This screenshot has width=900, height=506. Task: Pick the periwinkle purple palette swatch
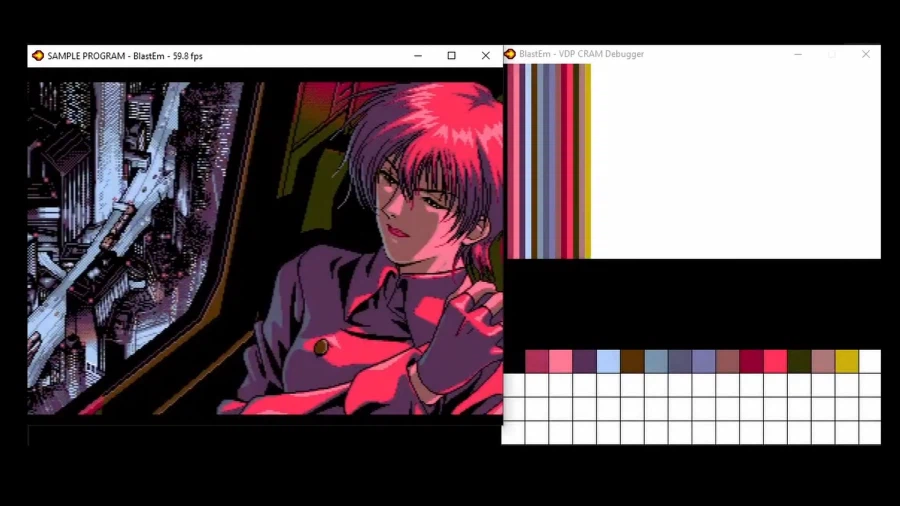click(x=704, y=361)
